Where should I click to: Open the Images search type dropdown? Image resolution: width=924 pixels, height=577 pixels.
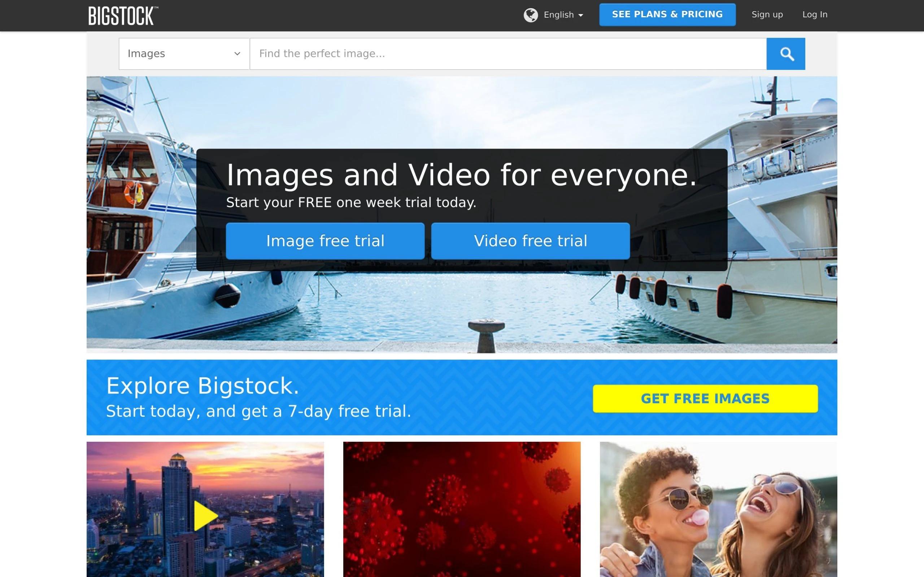183,54
